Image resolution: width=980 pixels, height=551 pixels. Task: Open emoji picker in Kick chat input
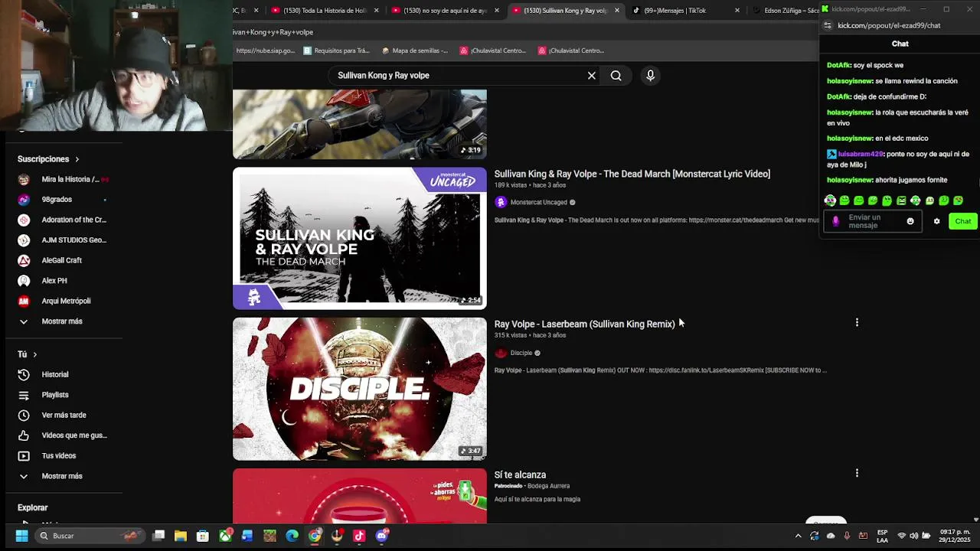(910, 221)
